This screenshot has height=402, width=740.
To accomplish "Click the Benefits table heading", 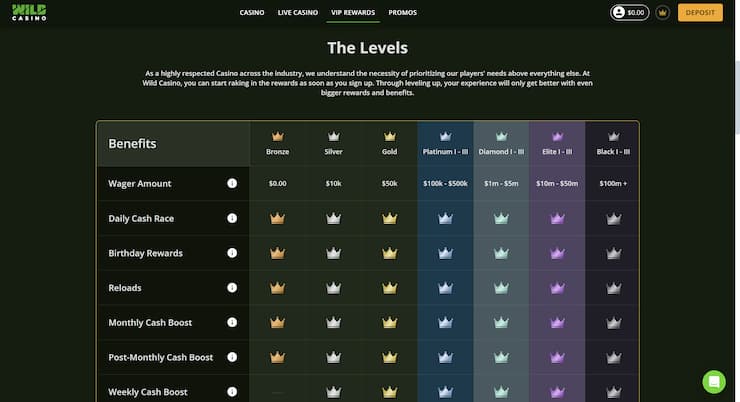I will click(132, 143).
